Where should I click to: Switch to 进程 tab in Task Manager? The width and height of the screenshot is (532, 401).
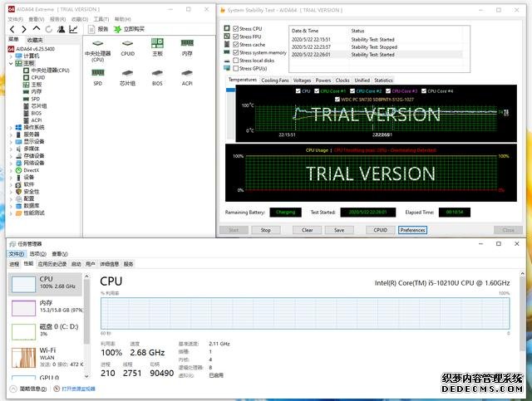click(14, 264)
